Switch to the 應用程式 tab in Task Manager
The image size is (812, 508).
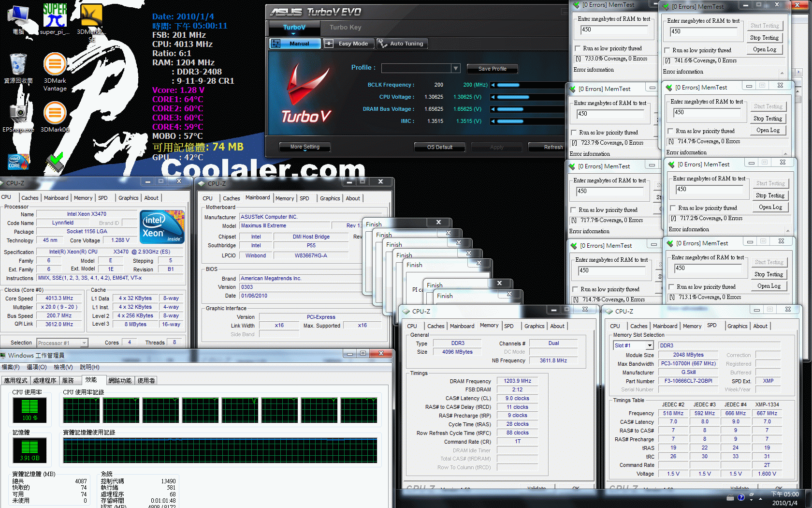pos(16,381)
